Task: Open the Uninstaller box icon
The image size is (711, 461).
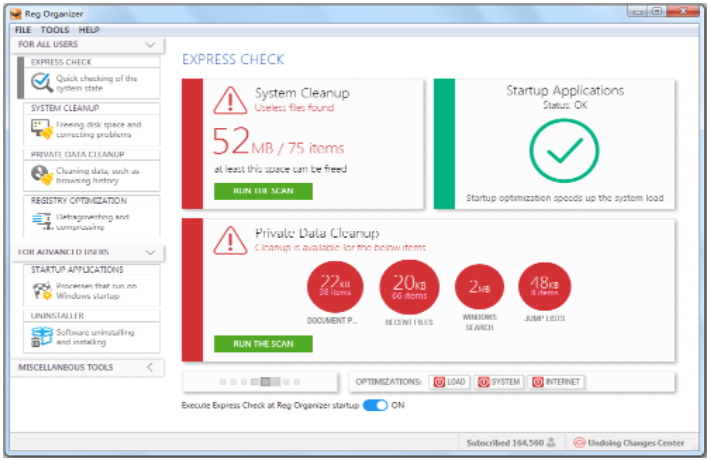Action: coord(42,337)
